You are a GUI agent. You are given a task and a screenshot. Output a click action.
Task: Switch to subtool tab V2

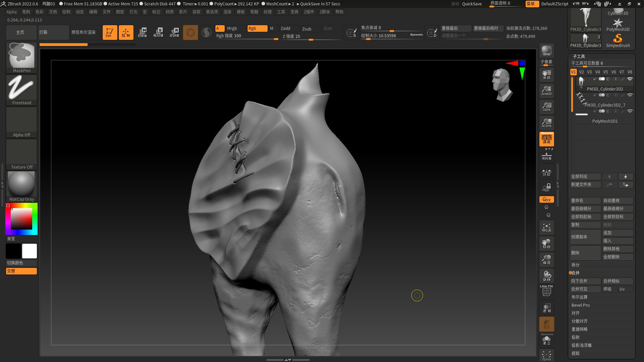(581, 72)
